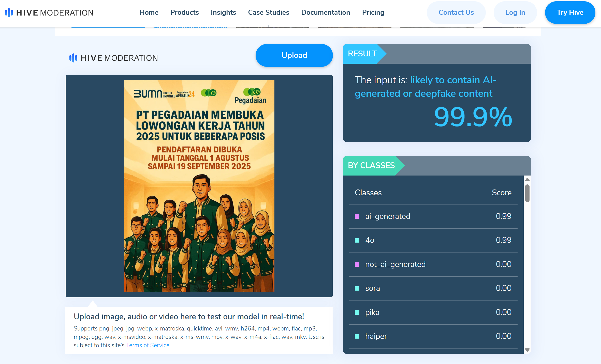
Task: Click the 0.00 score for pika
Action: click(x=504, y=312)
